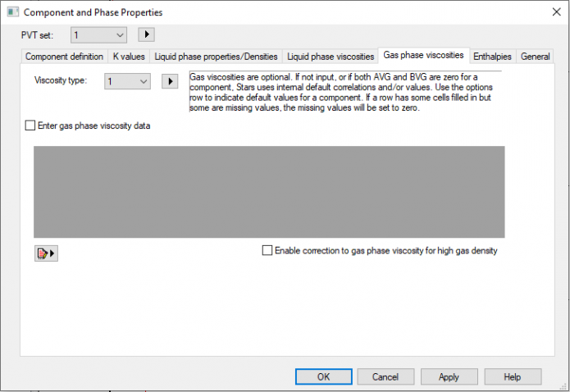Switch to the Component definition tab
Screen dimensions: 570x392
(64, 57)
